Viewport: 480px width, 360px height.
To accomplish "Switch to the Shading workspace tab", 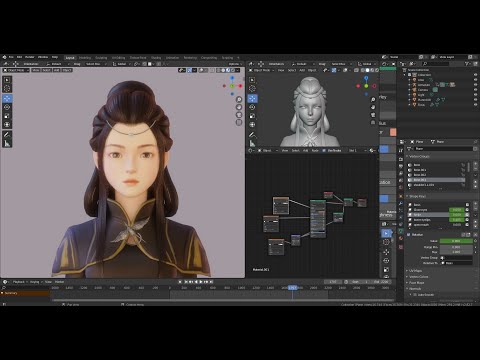I will click(x=156, y=58).
